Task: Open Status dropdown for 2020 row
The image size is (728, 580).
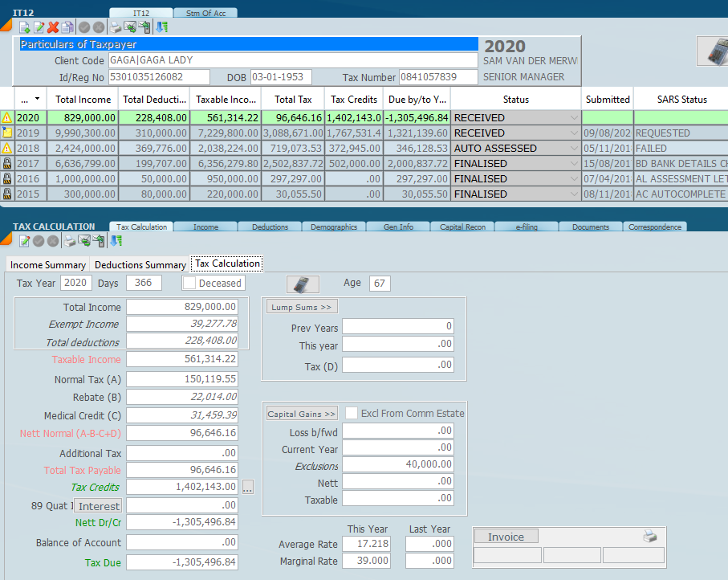Action: point(573,118)
